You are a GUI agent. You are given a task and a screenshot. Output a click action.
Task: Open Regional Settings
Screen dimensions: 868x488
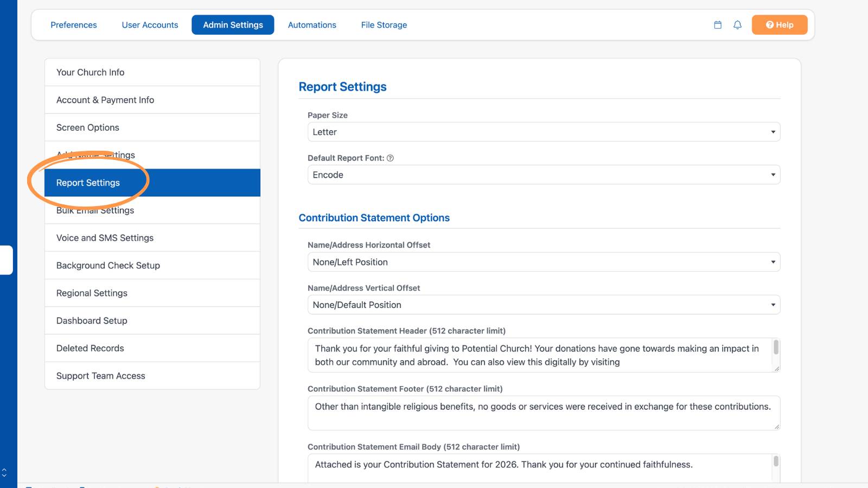(x=152, y=293)
